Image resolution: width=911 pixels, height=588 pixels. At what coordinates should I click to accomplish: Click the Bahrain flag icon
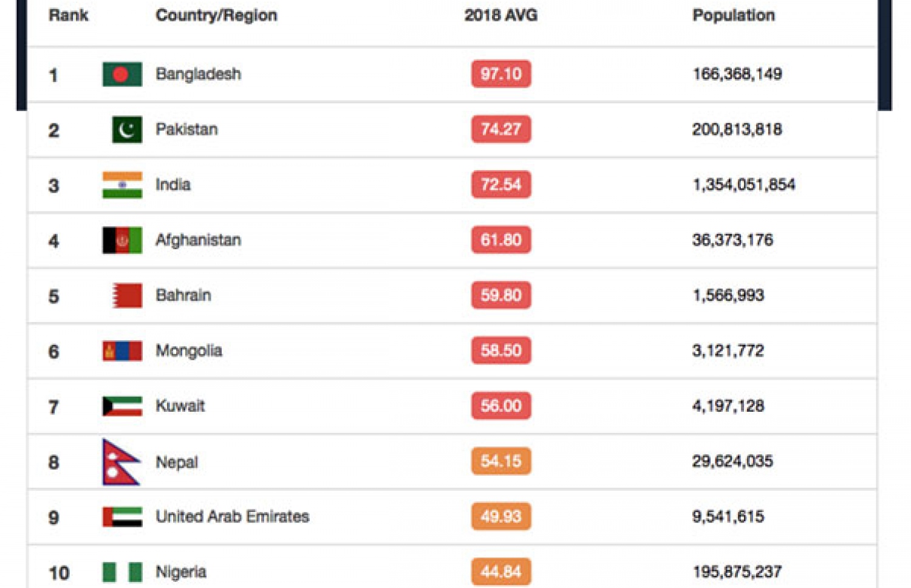[127, 296]
